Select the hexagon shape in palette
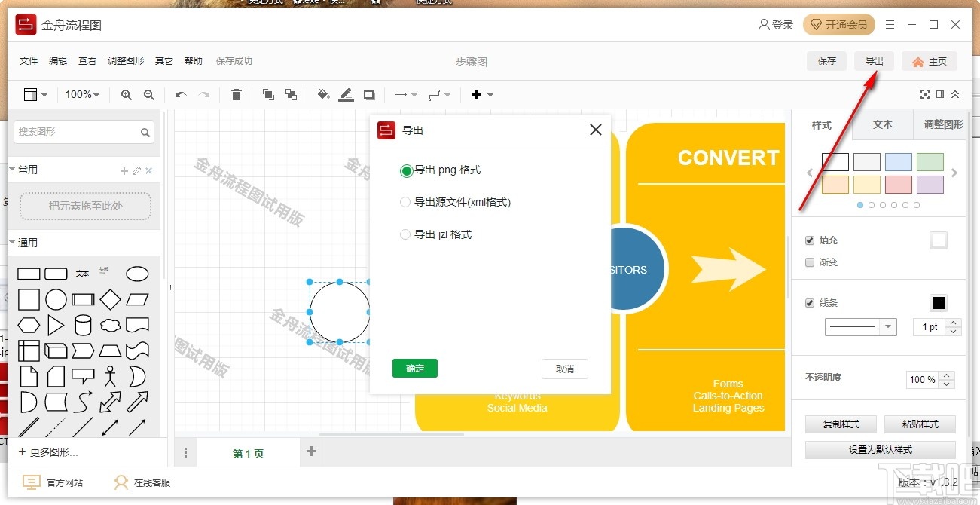 tap(29, 326)
